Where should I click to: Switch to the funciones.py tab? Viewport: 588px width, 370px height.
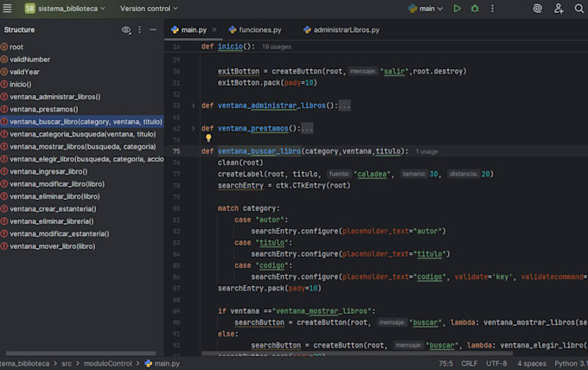[255, 30]
